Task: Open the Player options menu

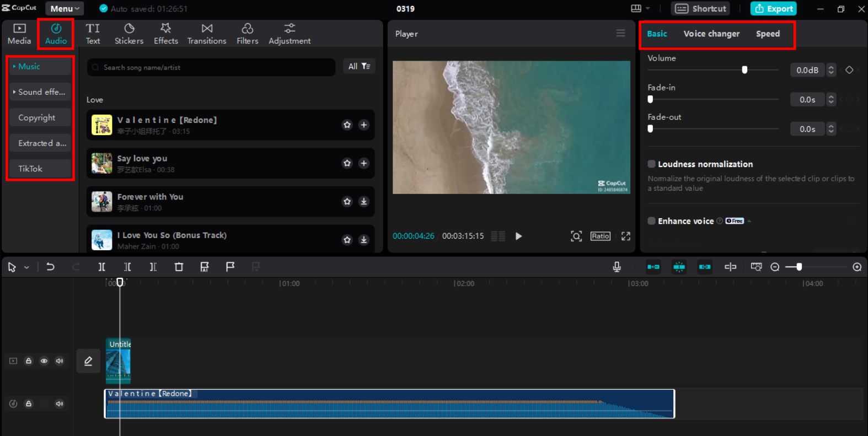Action: point(621,33)
